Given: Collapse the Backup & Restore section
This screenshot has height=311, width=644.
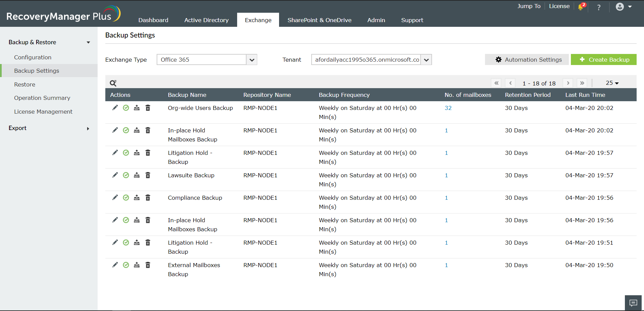Looking at the screenshot, I should 88,42.
